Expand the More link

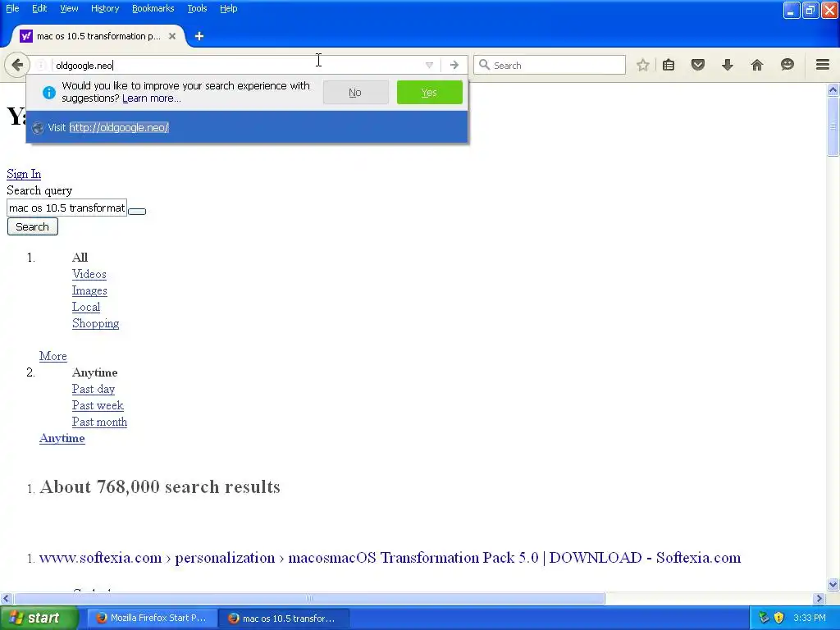[52, 356]
